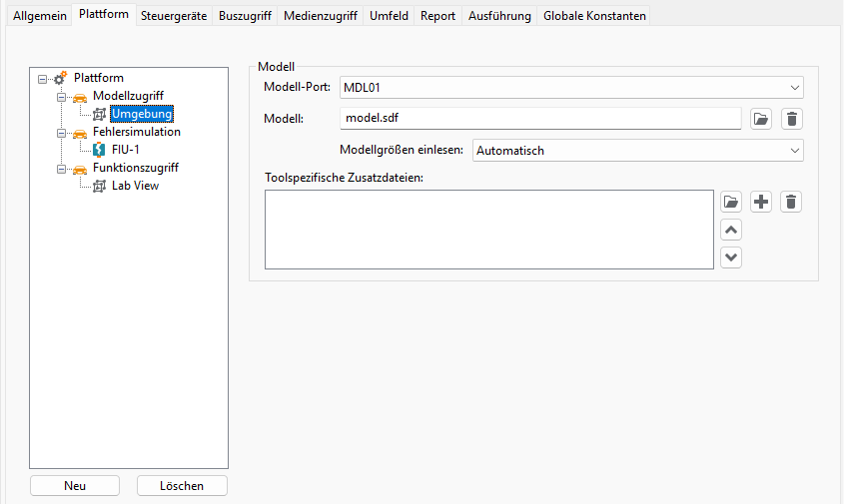Select the Modellzugriff tree label
This screenshot has width=844, height=504.
point(128,96)
